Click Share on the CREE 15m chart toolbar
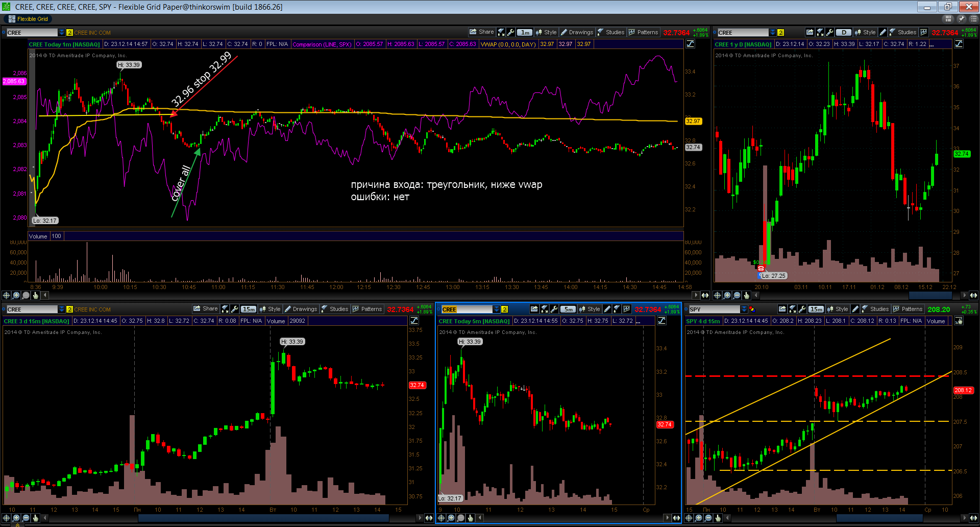980x527 pixels. pos(206,309)
